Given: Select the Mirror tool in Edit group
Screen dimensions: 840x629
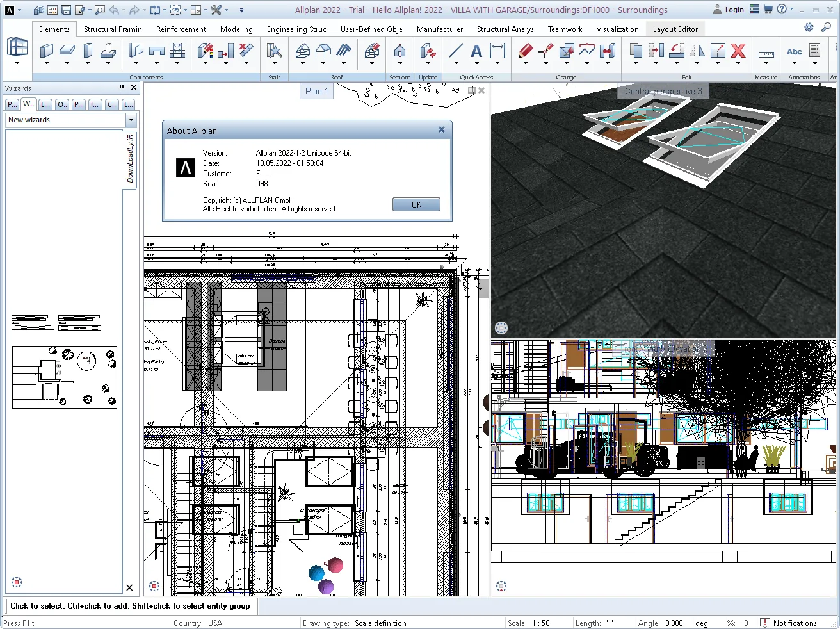Looking at the screenshot, I should click(697, 51).
